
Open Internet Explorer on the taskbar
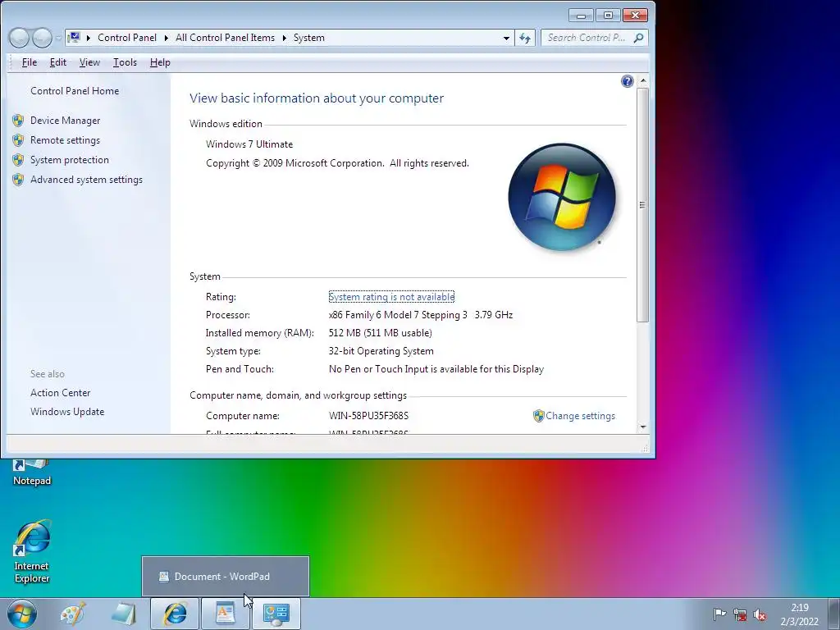click(175, 614)
